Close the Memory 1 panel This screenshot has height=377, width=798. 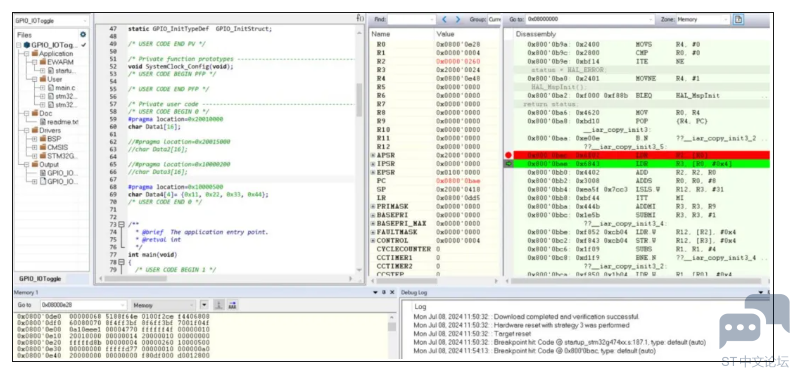(392, 293)
